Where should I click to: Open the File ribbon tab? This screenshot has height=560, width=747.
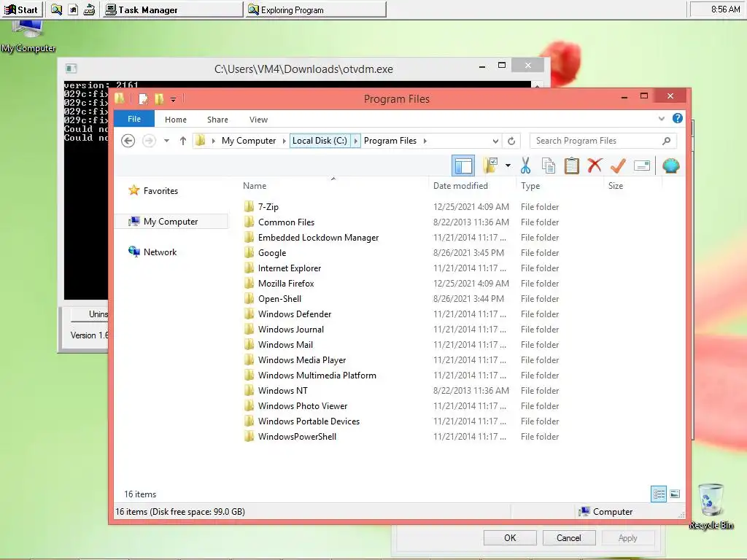click(x=134, y=119)
